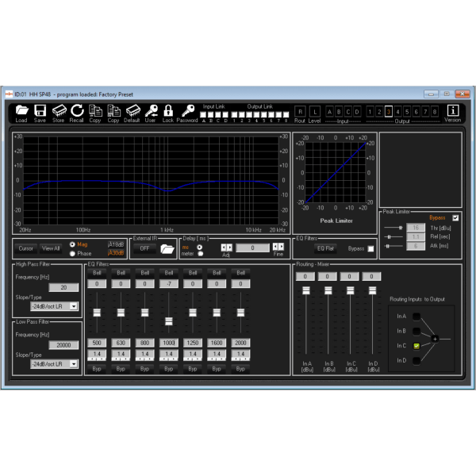Screen dimensions: 476x476
Task: Click the Load folder icon
Action: 21,110
